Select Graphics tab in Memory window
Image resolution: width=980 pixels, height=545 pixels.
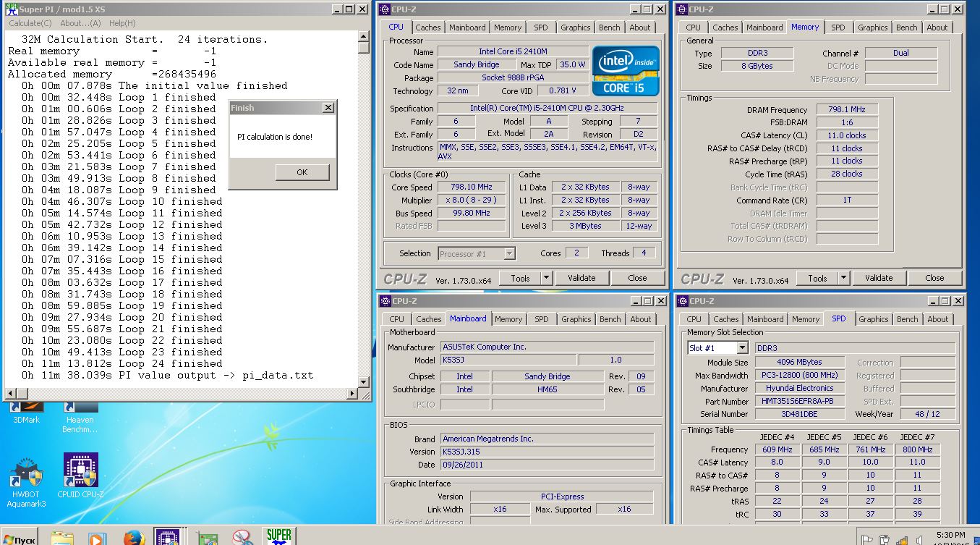coord(873,28)
